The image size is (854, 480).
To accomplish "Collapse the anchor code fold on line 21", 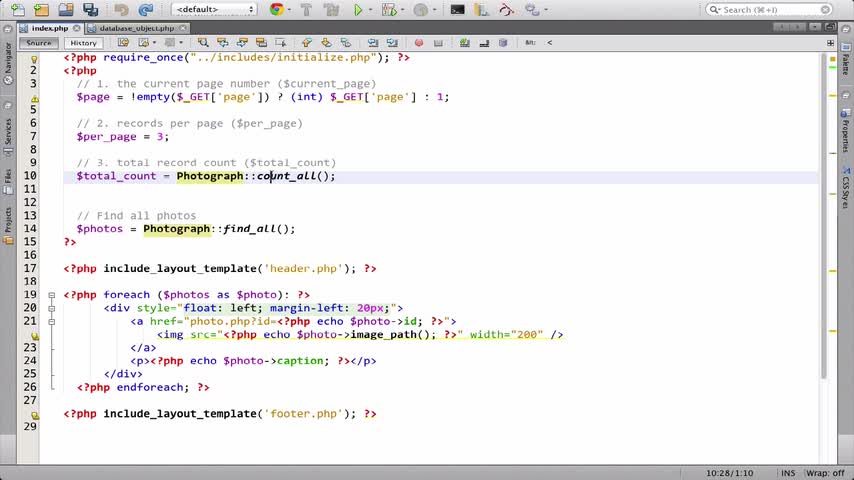I will point(52,321).
